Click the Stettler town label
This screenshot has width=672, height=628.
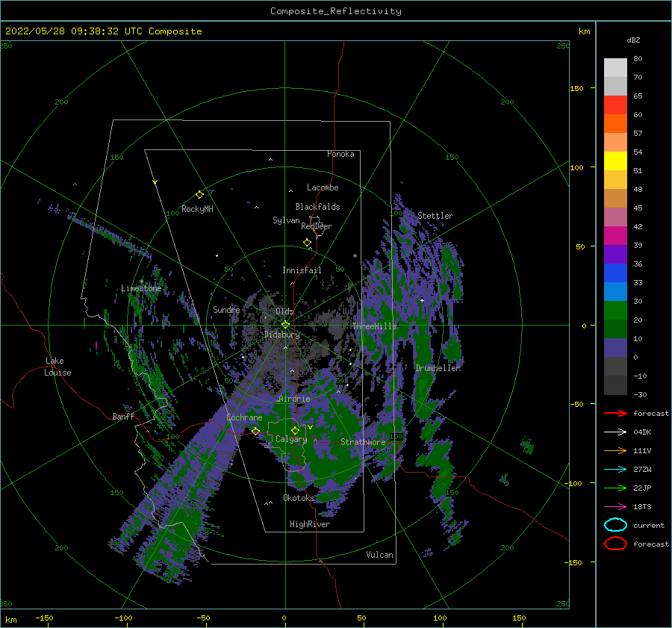click(x=435, y=216)
